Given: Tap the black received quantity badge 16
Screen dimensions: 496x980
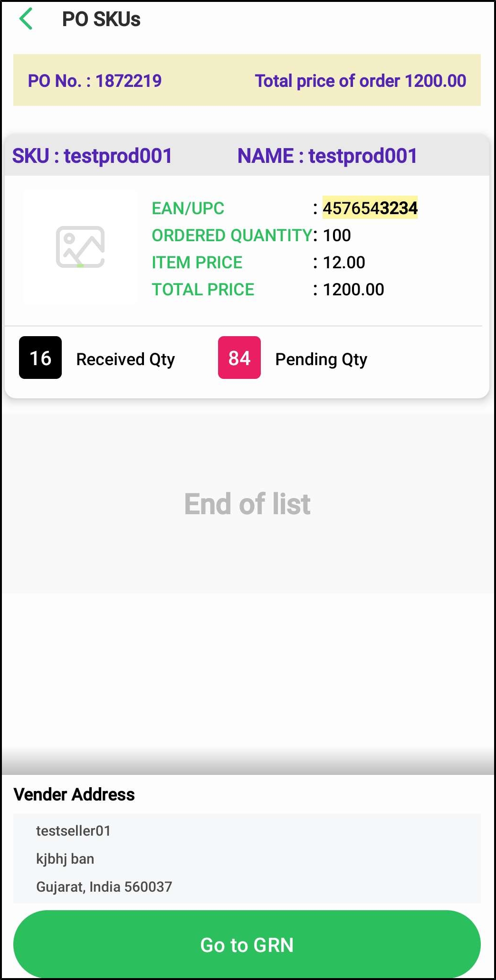Looking at the screenshot, I should 40,358.
